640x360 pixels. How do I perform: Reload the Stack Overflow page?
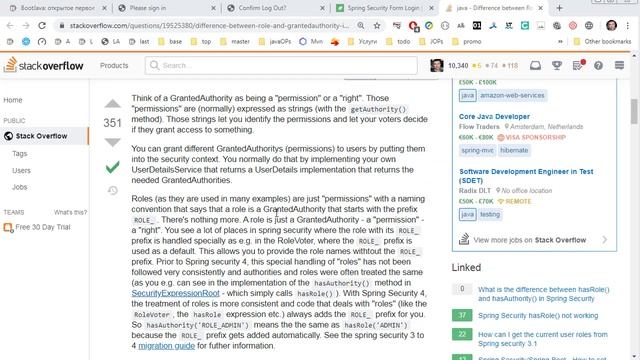pyautogui.click(x=42, y=26)
